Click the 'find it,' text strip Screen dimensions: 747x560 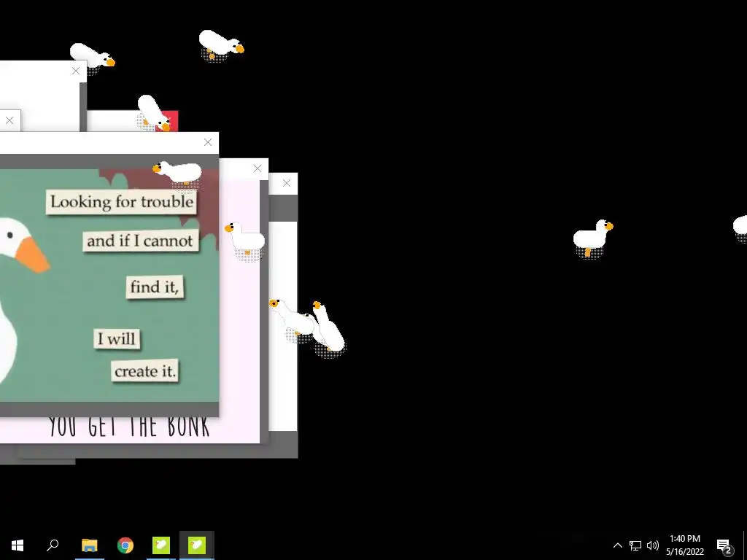155,287
